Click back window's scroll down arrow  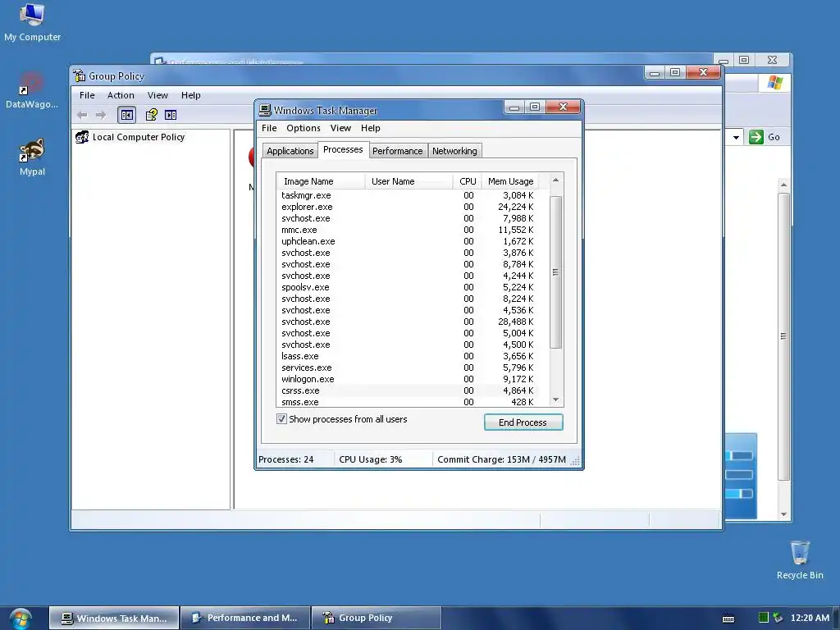[x=783, y=514]
